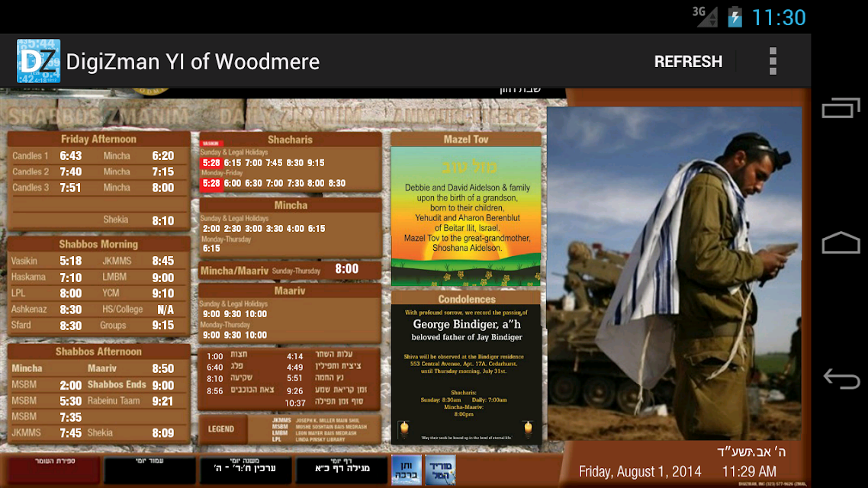This screenshot has width=868, height=488.
Task: Tap the Daf Yomi Megillah box
Action: click(x=342, y=470)
